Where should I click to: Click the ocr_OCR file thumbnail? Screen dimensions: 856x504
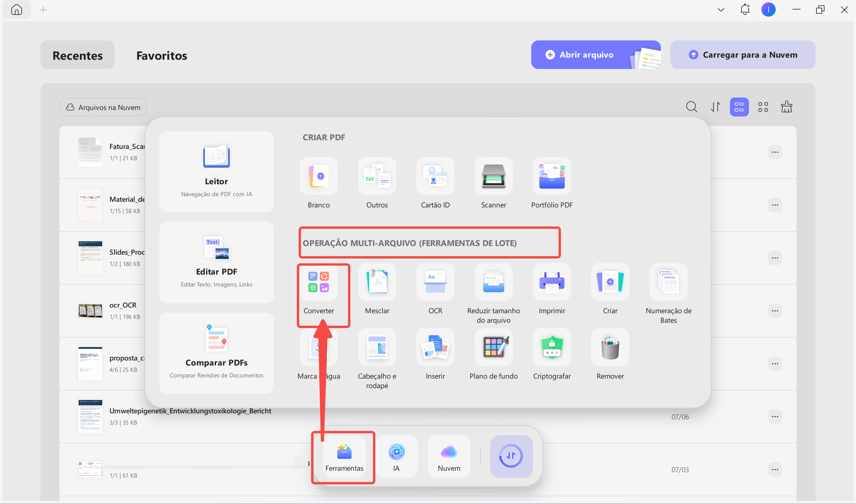[90, 311]
